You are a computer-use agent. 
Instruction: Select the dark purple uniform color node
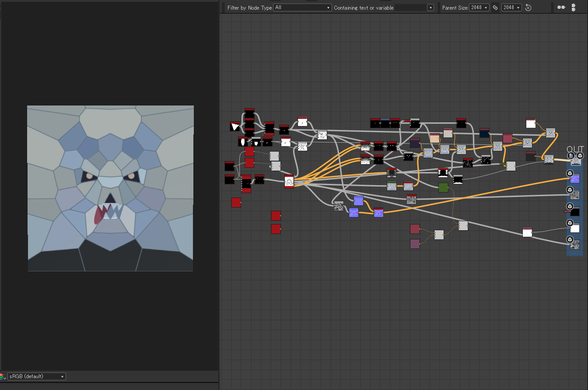(x=415, y=143)
